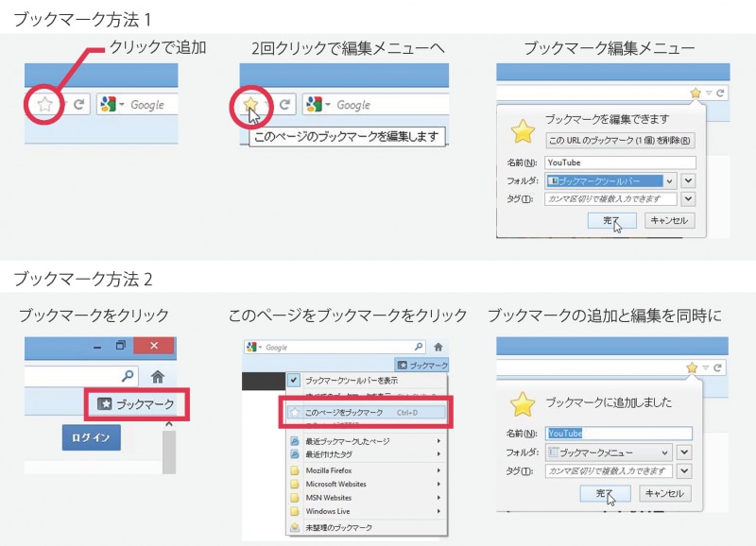This screenshot has width=756, height=546.
Task: Click minimize icon in ブックマークをクリック panel
Action: tap(97, 347)
